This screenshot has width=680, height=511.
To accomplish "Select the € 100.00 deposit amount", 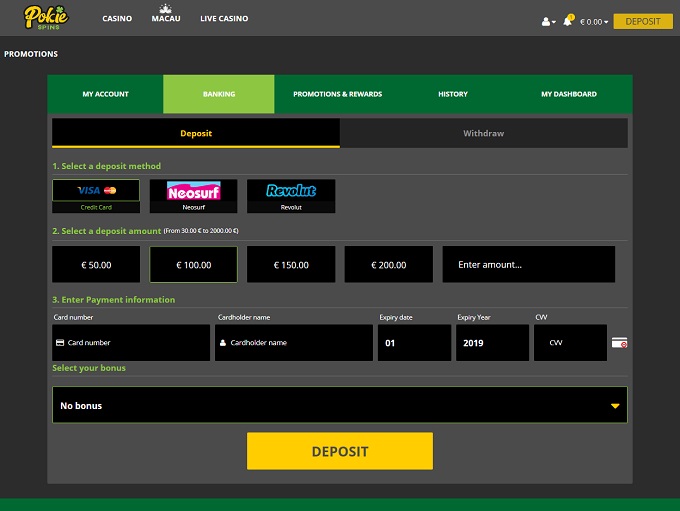I will coord(193,265).
